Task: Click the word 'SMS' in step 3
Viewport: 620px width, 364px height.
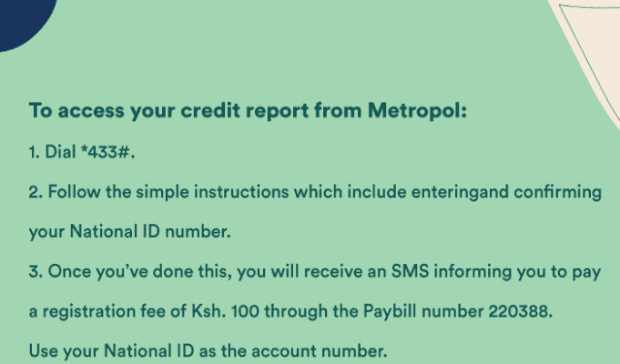Action: [x=410, y=271]
